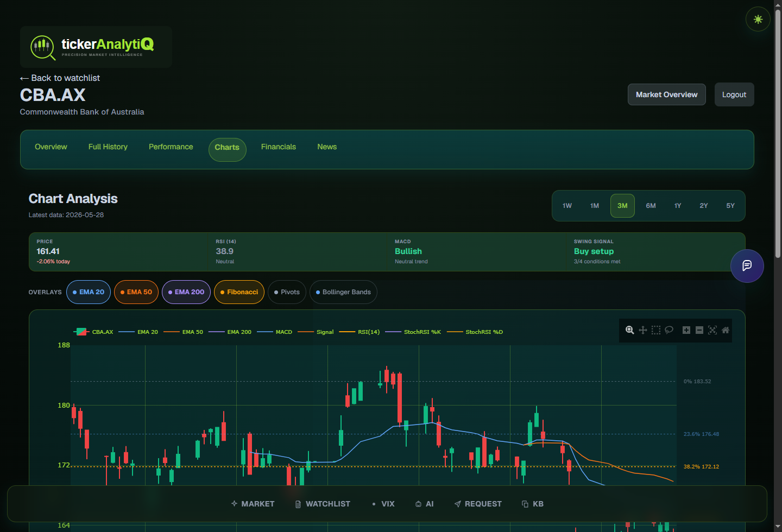The height and width of the screenshot is (532, 782).
Task: Open AI from the bottom navigation
Action: pos(425,504)
